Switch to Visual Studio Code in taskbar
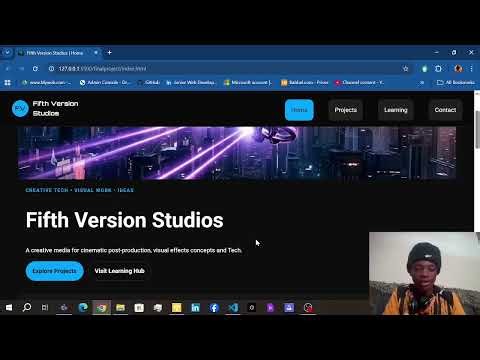This screenshot has height=360, width=480. [233, 307]
